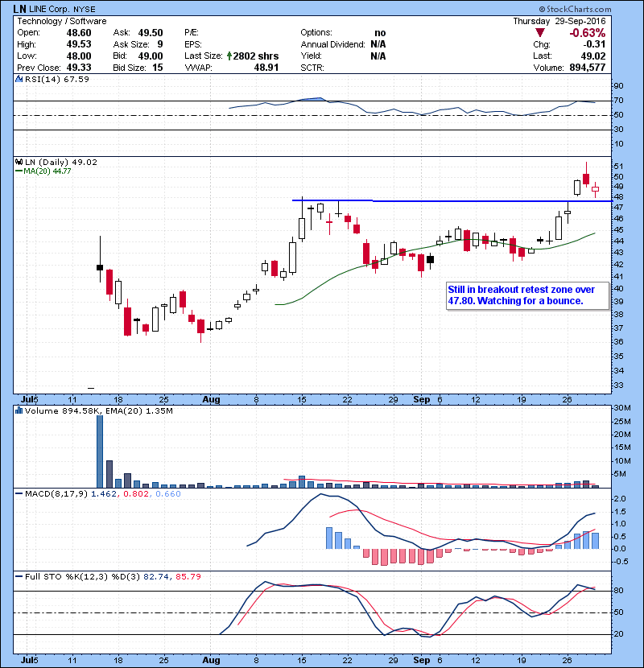This screenshot has width=644, height=668.
Task: Click the tallest volume bar in mid-July
Action: point(100,452)
